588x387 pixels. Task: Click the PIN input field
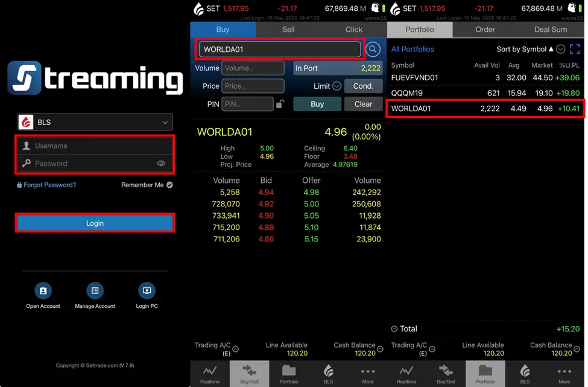[x=247, y=104]
